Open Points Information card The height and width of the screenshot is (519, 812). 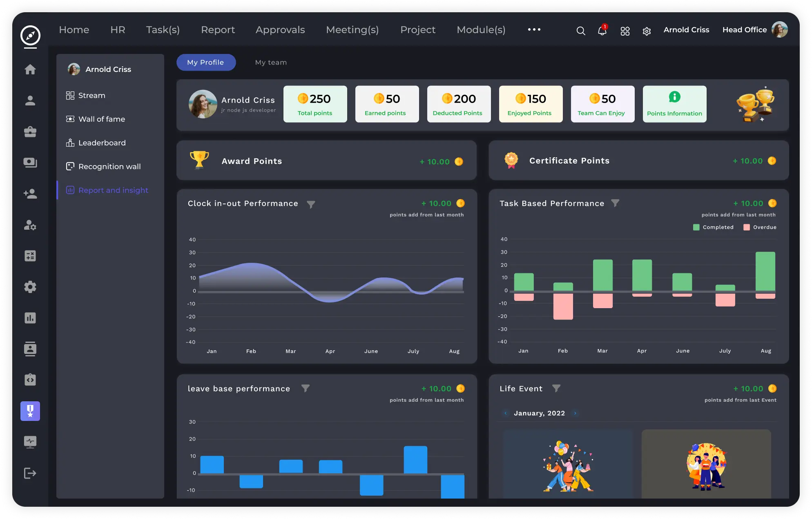pos(674,104)
